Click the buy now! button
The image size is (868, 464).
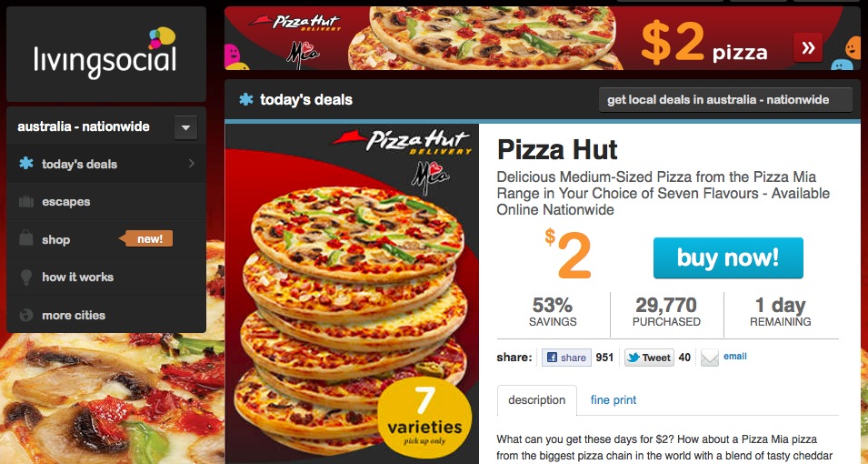(728, 257)
